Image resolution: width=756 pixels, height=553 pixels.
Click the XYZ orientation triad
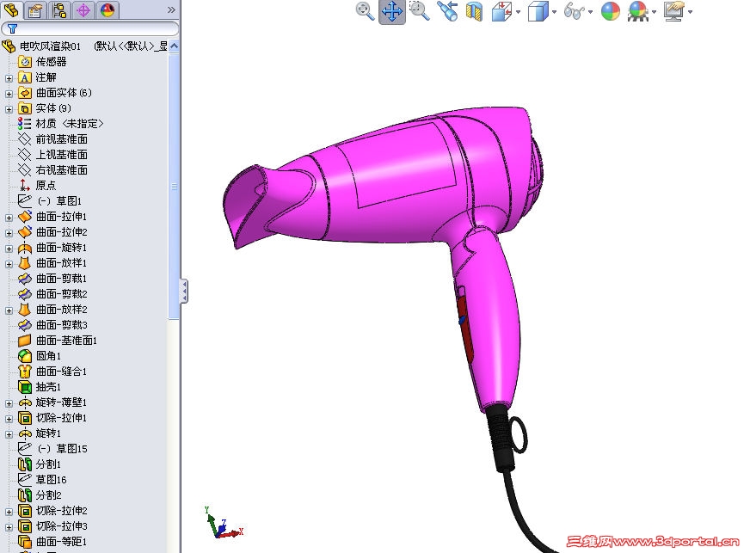click(224, 524)
